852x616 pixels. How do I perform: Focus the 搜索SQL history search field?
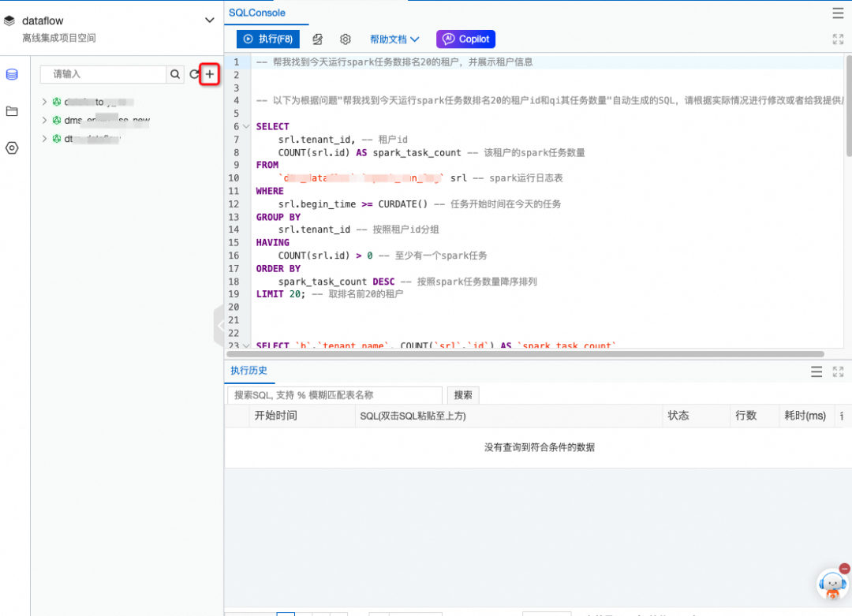pyautogui.click(x=334, y=395)
